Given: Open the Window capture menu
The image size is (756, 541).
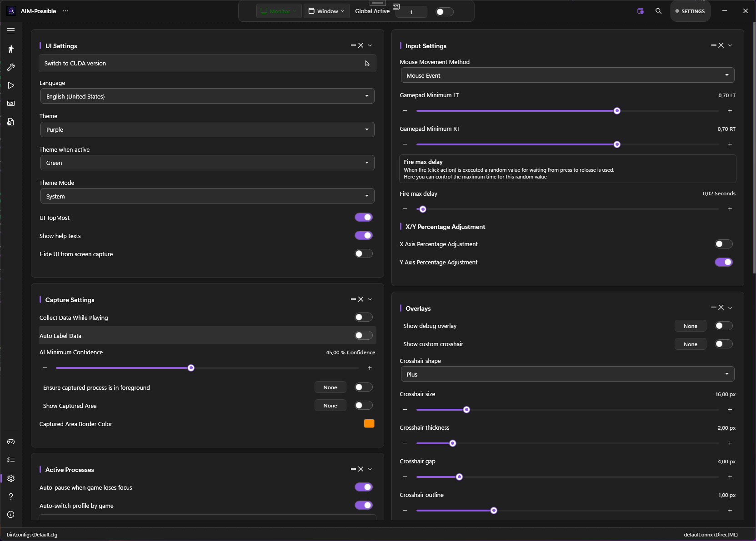Looking at the screenshot, I should [x=326, y=11].
